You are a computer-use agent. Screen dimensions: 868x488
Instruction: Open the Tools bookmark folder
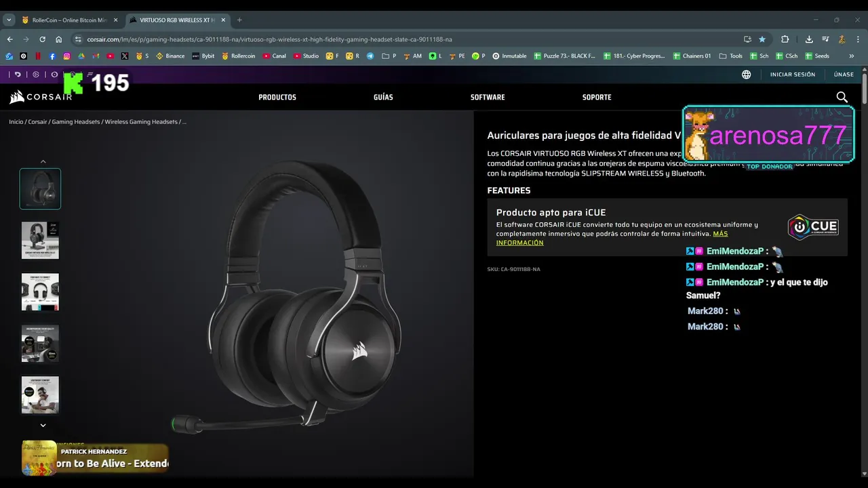point(730,56)
